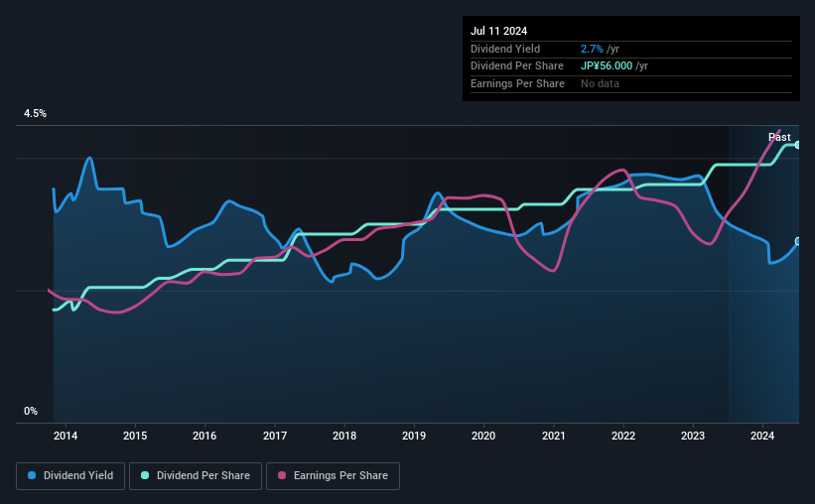Screen dimensions: 815x504
Task: Click the 2021 x-axis label
Action: coord(554,436)
